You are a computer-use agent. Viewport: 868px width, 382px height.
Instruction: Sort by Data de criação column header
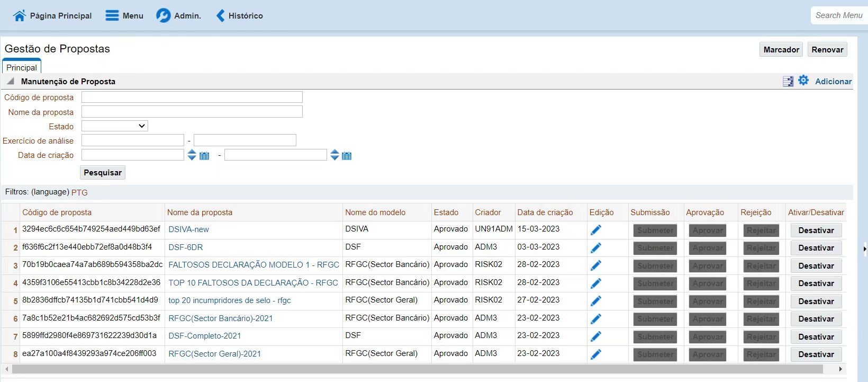(545, 212)
